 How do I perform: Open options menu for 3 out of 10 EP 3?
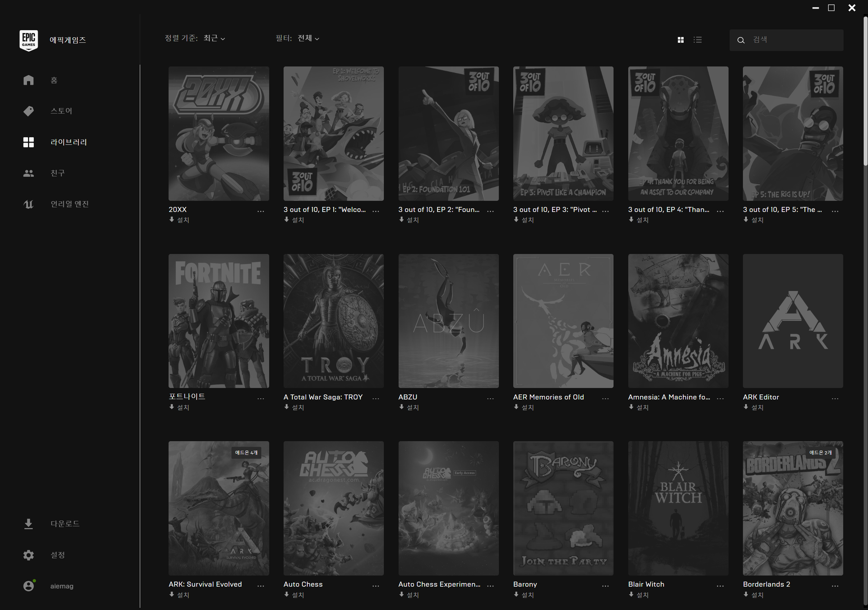[x=605, y=211]
